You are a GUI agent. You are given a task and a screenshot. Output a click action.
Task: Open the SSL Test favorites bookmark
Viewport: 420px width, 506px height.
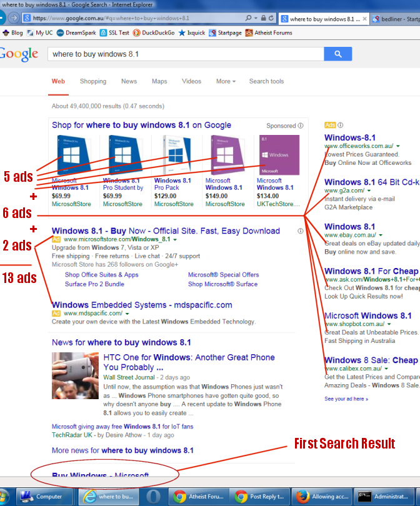tap(114, 33)
